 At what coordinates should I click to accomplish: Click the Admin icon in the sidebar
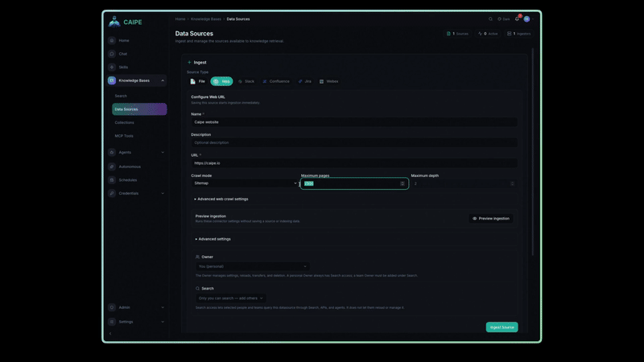(112, 307)
